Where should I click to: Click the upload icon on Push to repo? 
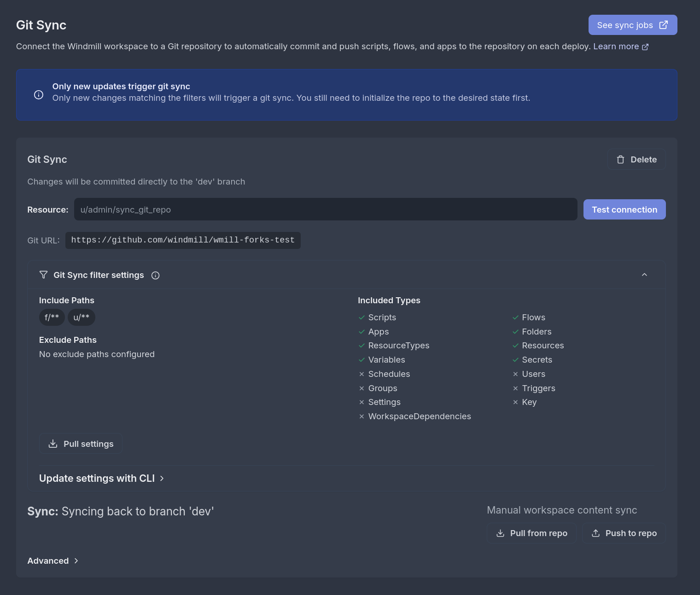point(595,533)
